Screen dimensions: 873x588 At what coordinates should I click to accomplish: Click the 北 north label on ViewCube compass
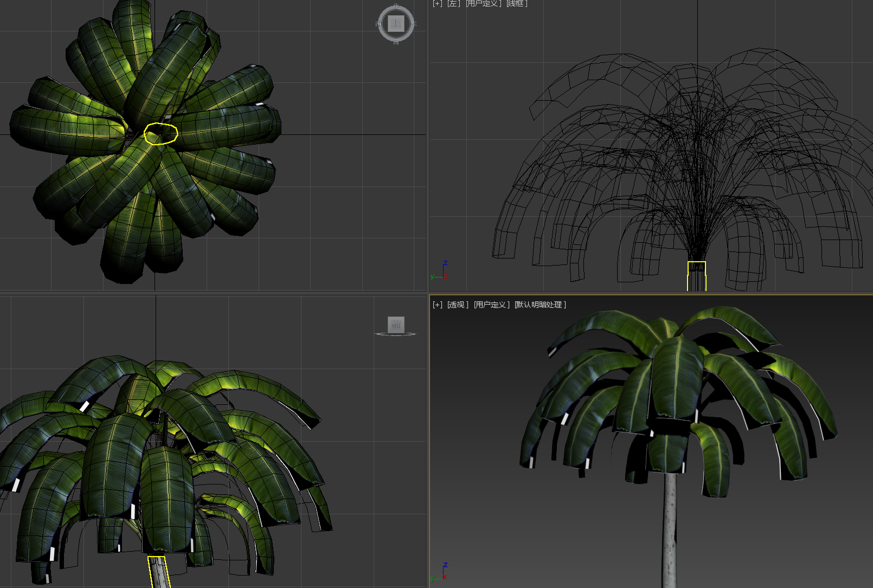[x=396, y=7]
